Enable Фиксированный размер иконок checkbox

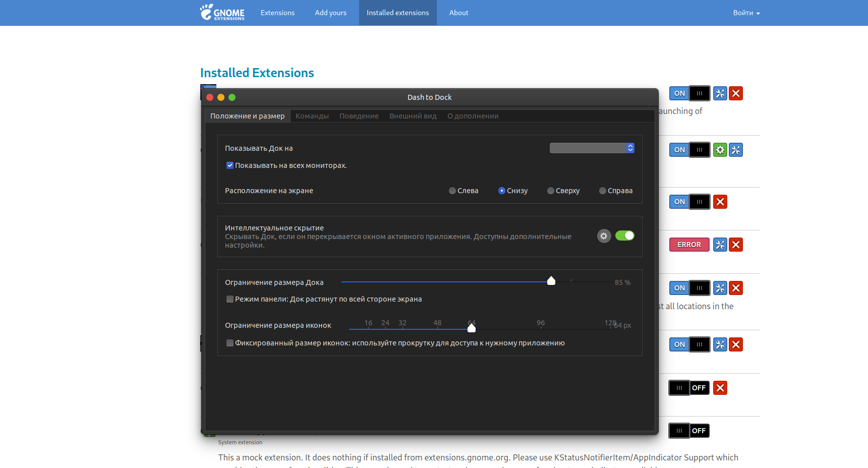[x=230, y=343]
